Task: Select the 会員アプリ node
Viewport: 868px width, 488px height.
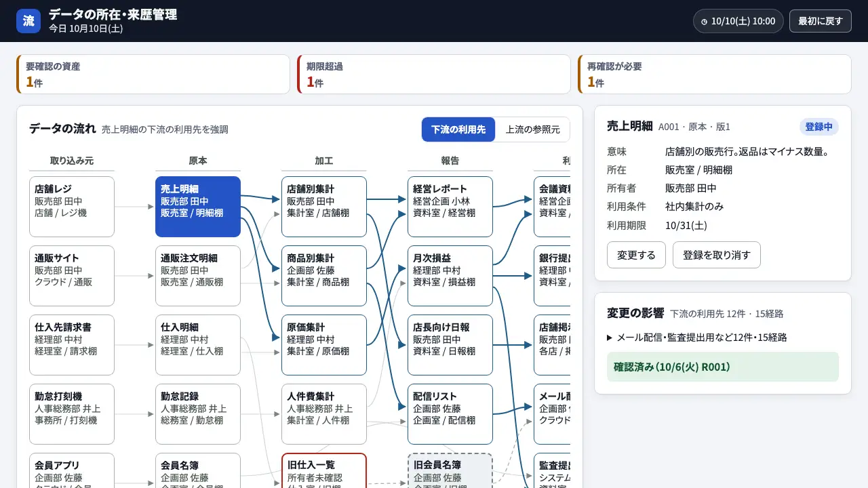Action: 72,470
